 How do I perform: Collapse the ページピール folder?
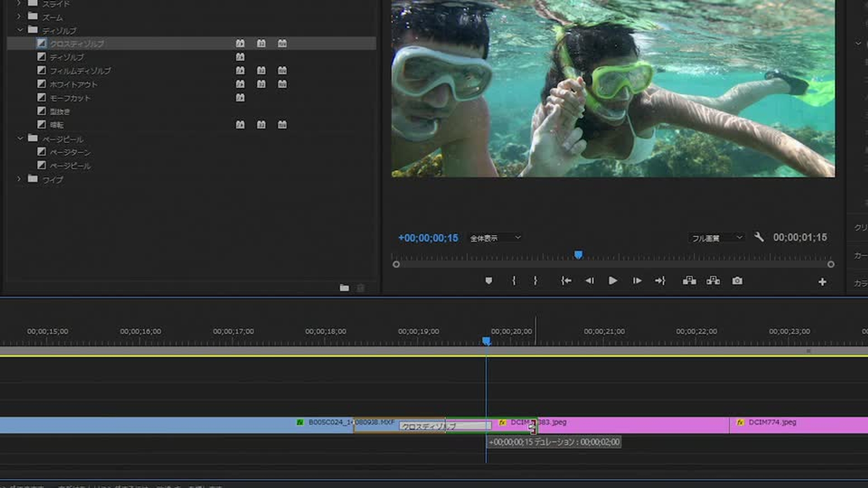[x=20, y=138]
